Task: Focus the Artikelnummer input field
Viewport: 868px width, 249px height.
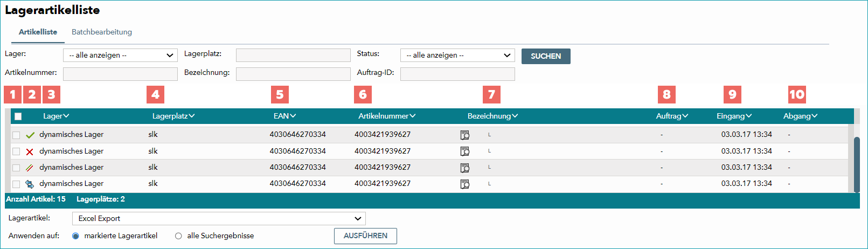Action: pyautogui.click(x=120, y=74)
